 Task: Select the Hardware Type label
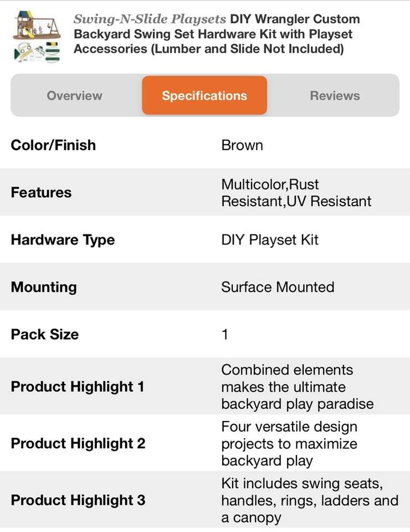click(63, 240)
